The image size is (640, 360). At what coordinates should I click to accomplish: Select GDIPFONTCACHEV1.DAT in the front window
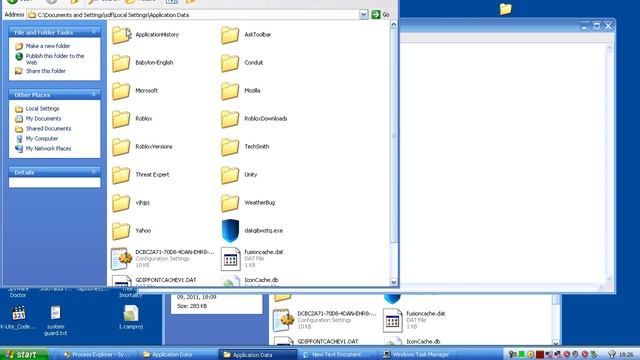click(x=153, y=281)
